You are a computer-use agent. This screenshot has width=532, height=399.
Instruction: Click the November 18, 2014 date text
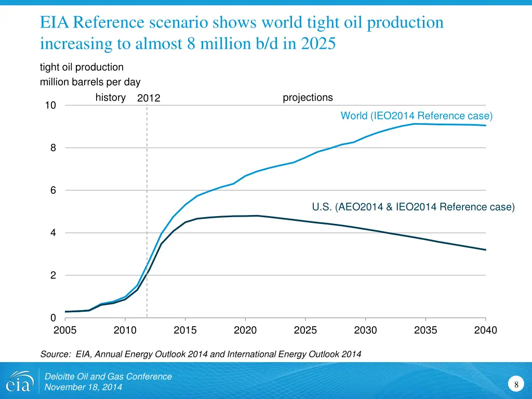[x=84, y=388]
